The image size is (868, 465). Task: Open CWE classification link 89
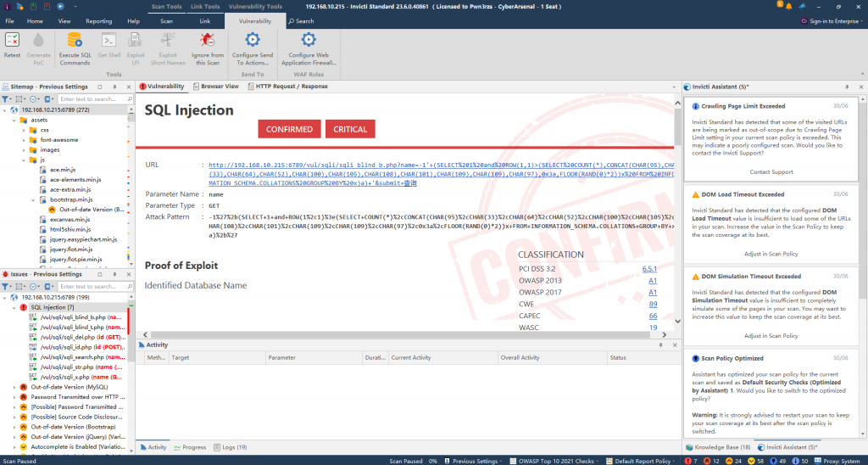click(x=654, y=305)
